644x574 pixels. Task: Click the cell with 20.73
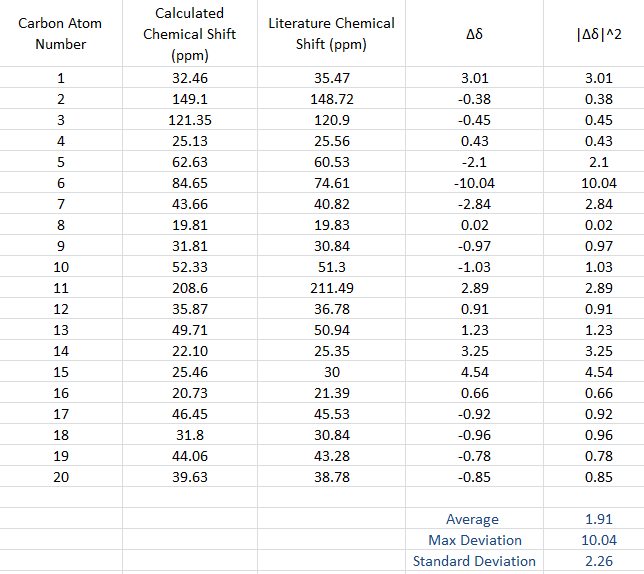190,393
